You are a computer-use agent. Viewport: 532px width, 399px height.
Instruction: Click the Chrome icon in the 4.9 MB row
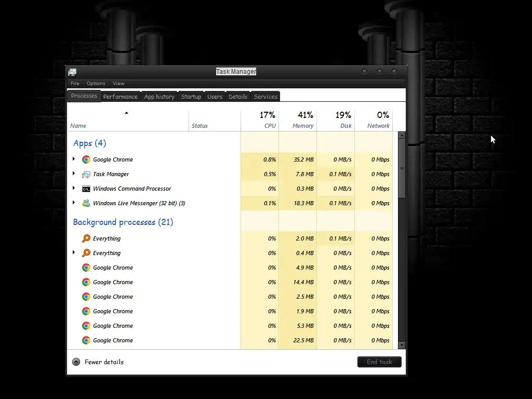pos(86,268)
